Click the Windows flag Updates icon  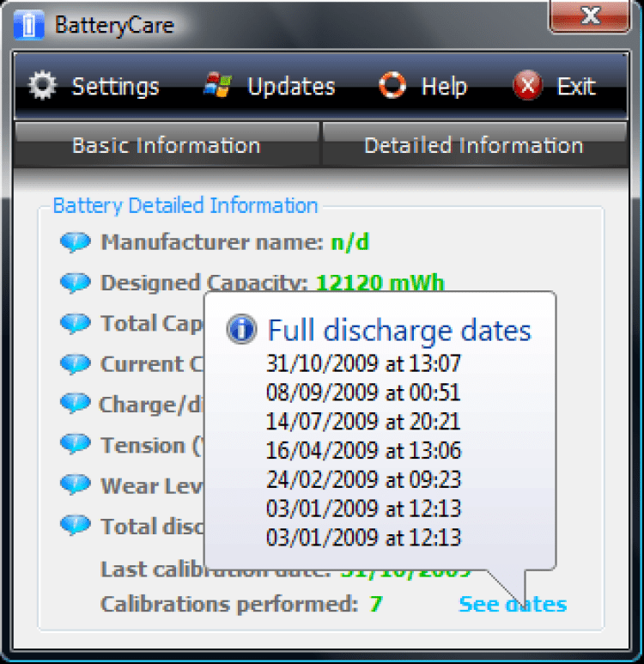point(217,85)
